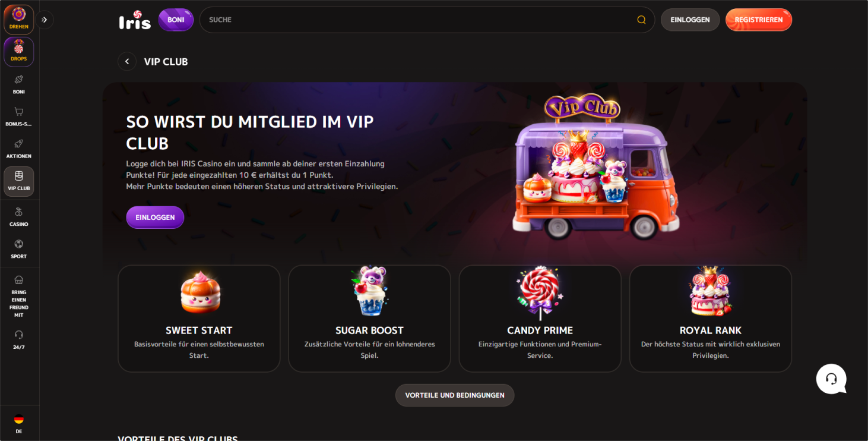Image resolution: width=868 pixels, height=441 pixels.
Task: Click the Einloggen button in header
Action: [x=690, y=20]
